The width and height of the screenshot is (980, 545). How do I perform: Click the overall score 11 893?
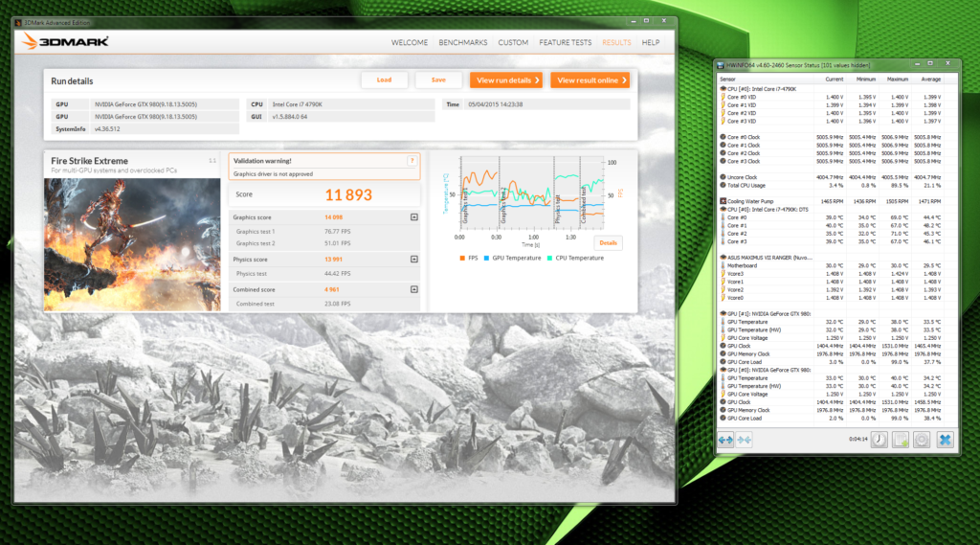(x=348, y=194)
